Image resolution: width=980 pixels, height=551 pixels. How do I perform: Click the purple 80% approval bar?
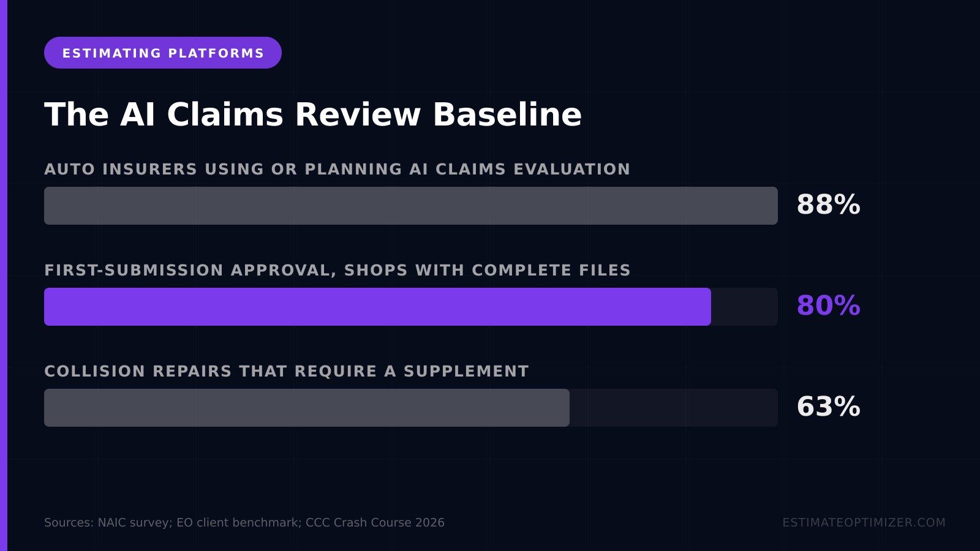(377, 307)
